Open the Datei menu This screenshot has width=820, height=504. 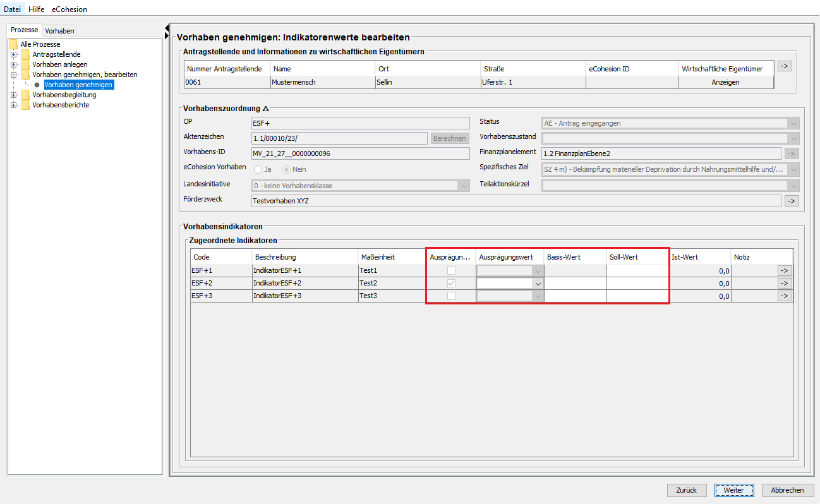pyautogui.click(x=12, y=9)
